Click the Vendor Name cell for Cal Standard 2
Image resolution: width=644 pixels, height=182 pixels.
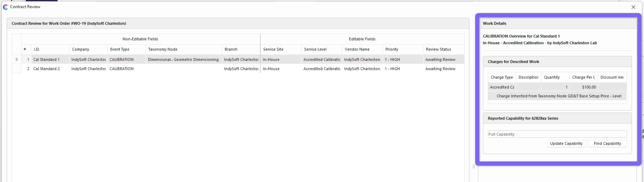coord(362,69)
